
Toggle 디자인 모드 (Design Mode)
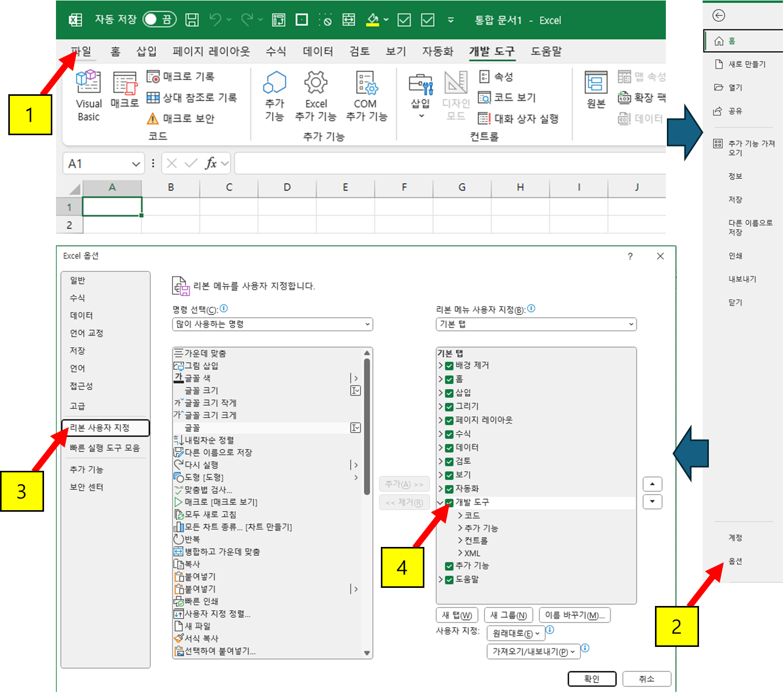coord(456,96)
